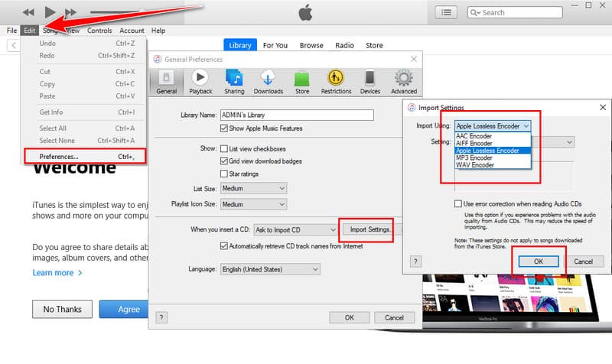Open the Edit menu
This screenshot has height=364, width=612.
coord(30,31)
